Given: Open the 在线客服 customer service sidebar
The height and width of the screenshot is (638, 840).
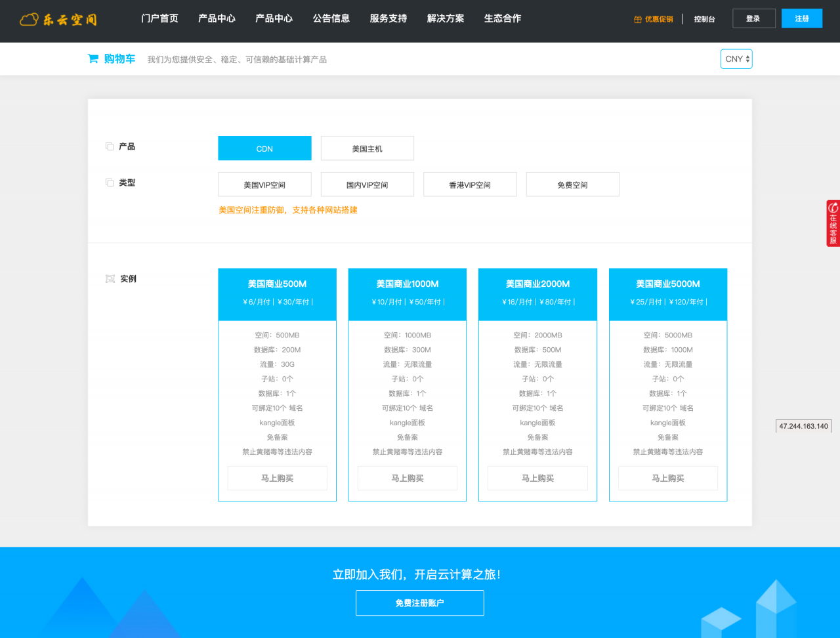Looking at the screenshot, I should (833, 223).
